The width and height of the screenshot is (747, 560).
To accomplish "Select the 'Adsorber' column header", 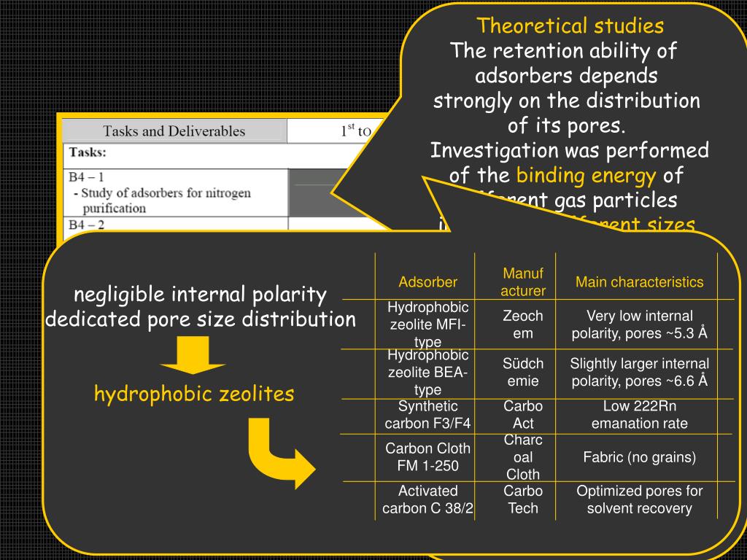I will [x=427, y=282].
